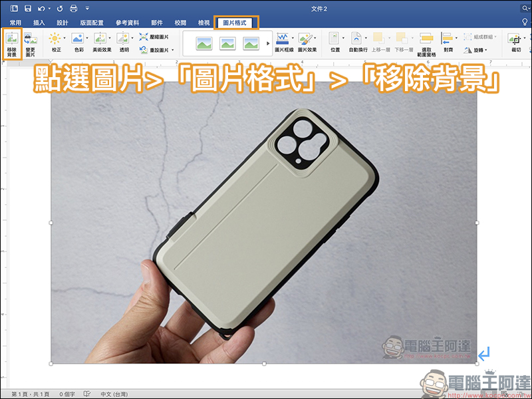Expand the Undo history dropdown arrow
Screen dimensions: 532x399
click(49, 9)
